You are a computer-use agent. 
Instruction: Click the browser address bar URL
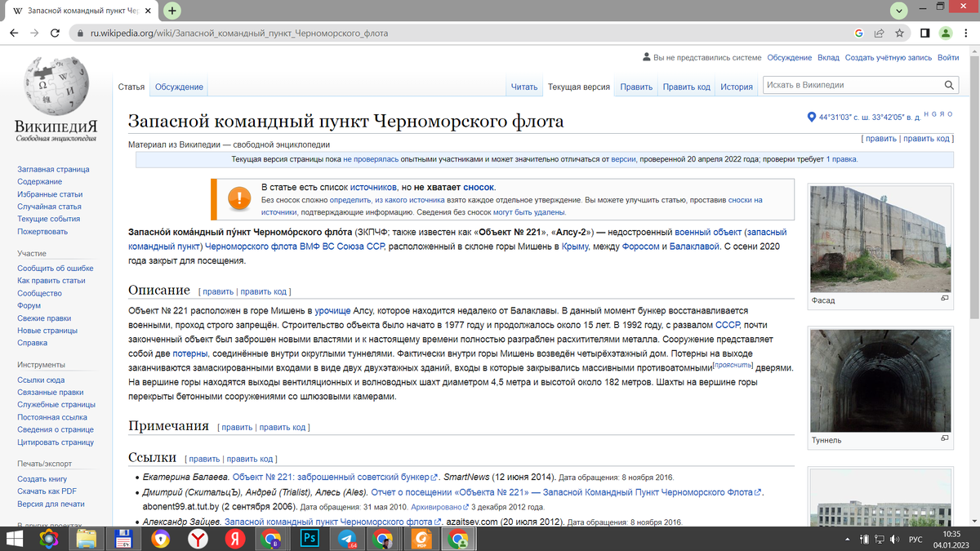click(239, 33)
